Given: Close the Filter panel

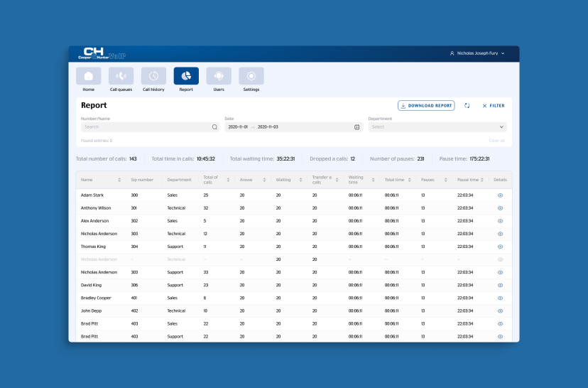Looking at the screenshot, I should tap(494, 106).
